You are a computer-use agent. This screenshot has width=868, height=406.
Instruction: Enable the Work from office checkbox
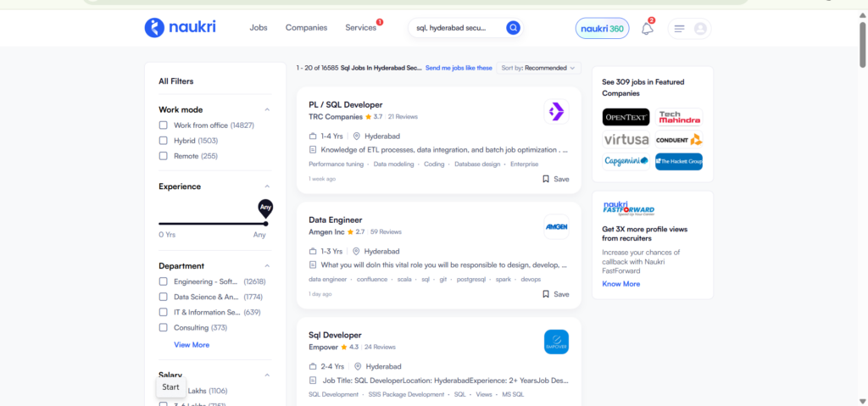coord(164,125)
